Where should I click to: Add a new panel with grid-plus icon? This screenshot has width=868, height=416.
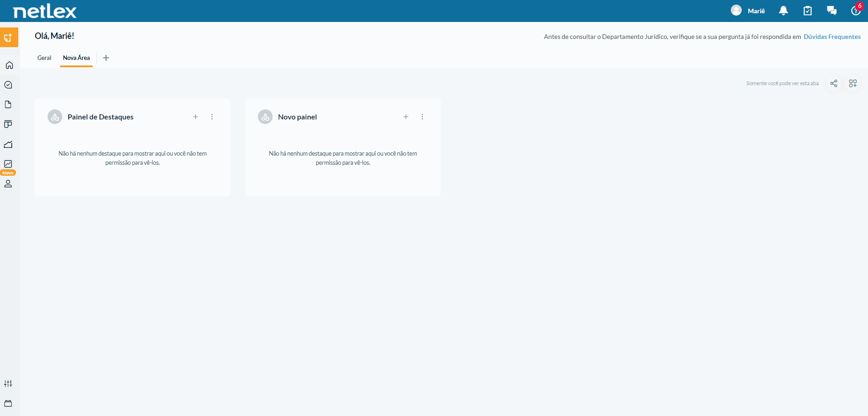853,83
